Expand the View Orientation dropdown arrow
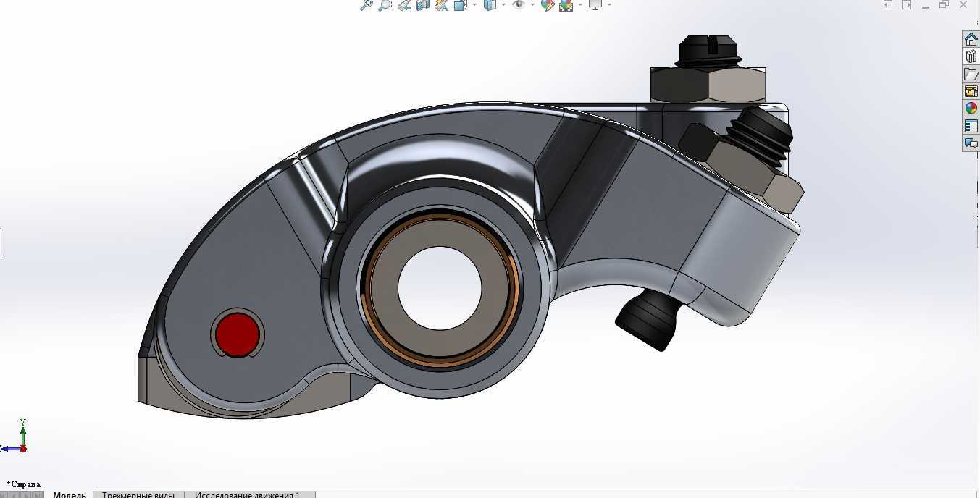Image resolution: width=980 pixels, height=498 pixels. (475, 4)
